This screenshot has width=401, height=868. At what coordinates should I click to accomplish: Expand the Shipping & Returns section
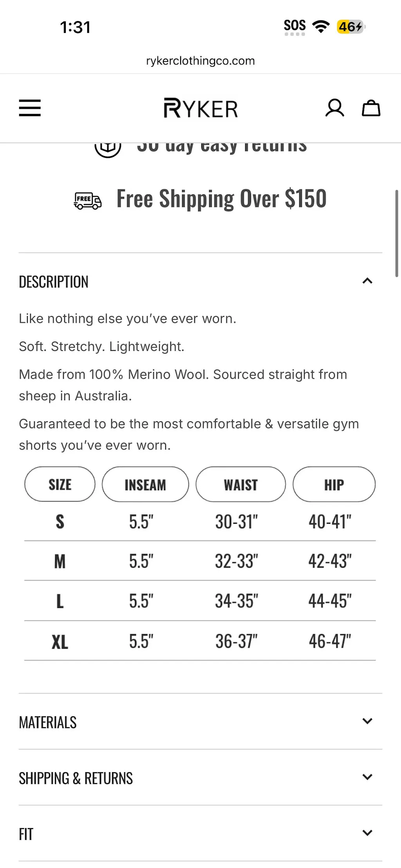click(367, 777)
